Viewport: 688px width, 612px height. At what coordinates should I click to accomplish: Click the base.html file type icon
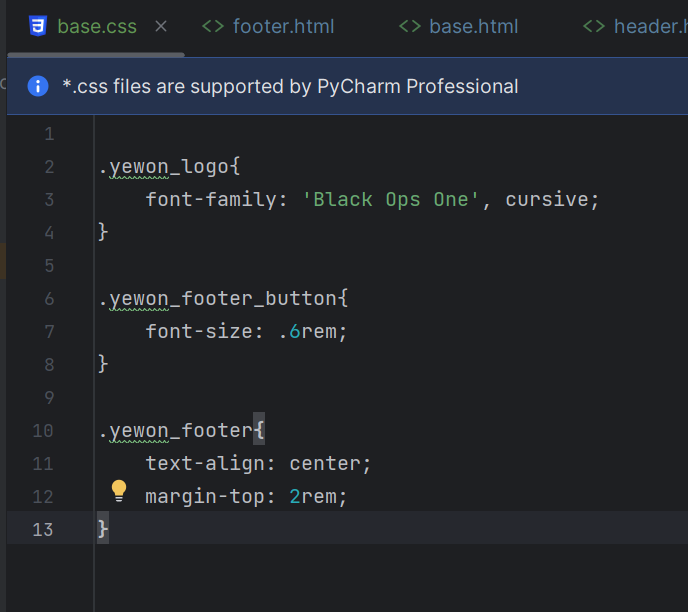click(410, 26)
